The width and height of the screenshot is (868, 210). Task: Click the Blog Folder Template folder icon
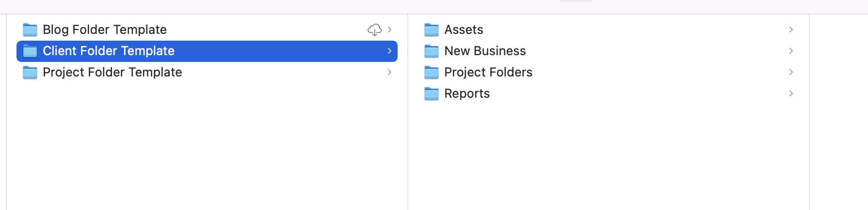30,30
